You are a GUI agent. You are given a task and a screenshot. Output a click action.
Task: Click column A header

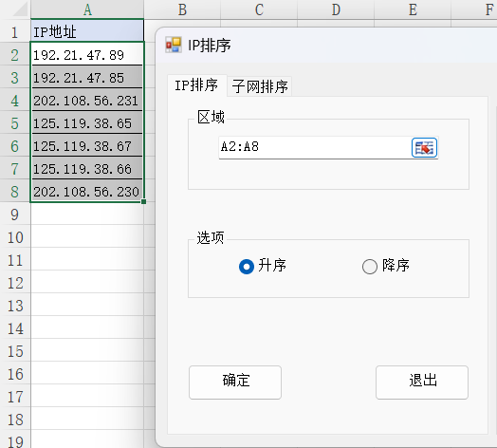point(87,9)
